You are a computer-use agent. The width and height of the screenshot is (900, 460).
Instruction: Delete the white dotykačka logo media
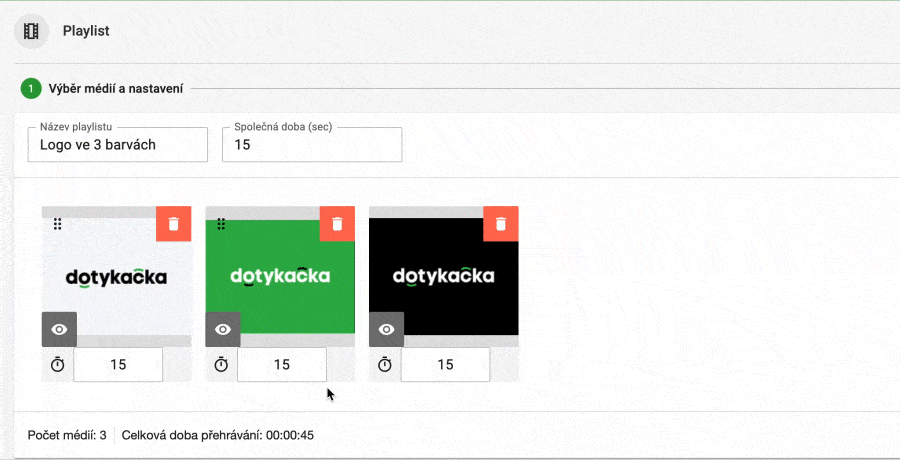tap(173, 224)
